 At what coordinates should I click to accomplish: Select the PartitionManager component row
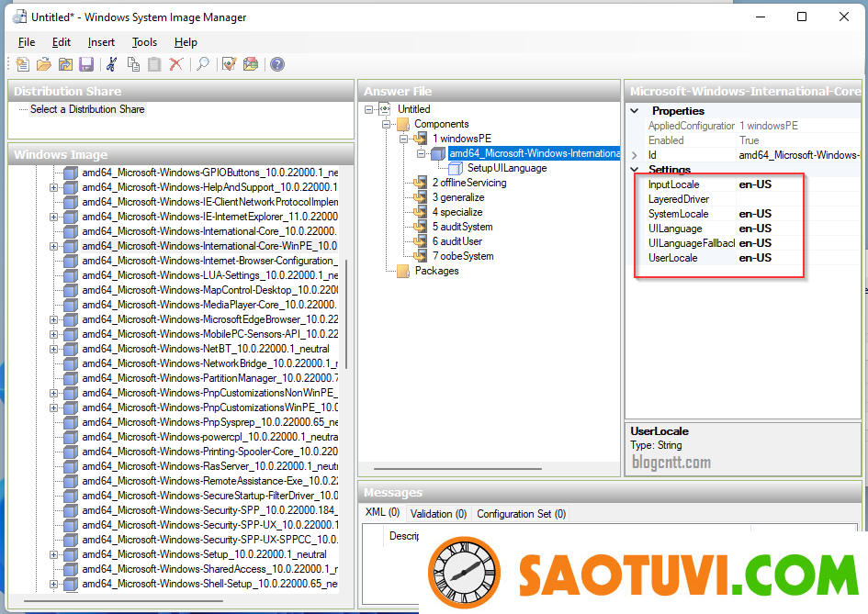pos(209,378)
